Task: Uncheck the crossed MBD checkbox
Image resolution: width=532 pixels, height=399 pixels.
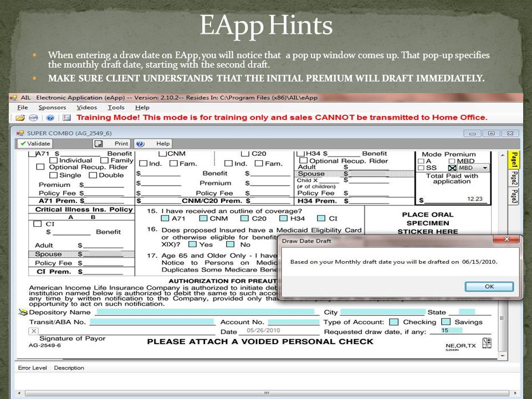Action: (x=452, y=168)
